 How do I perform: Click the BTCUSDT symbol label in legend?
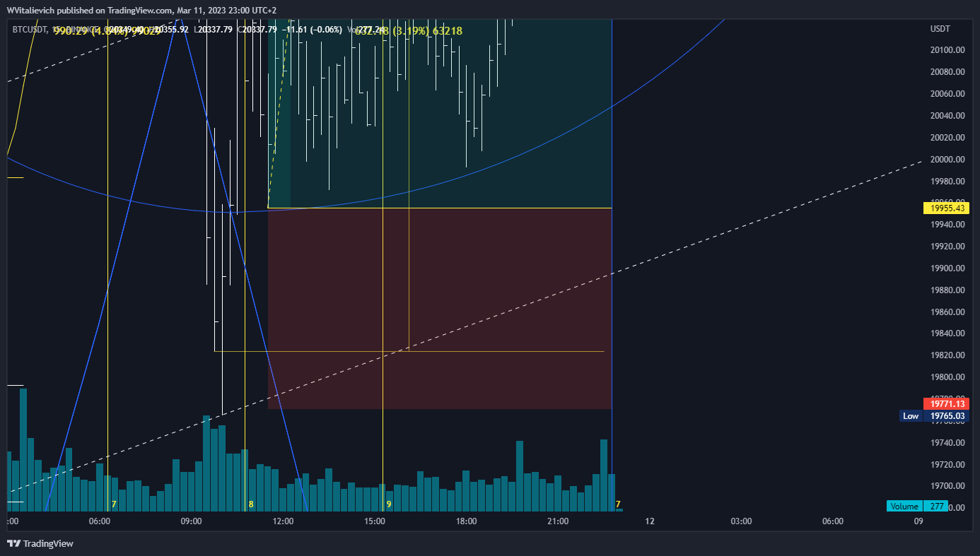(30, 30)
